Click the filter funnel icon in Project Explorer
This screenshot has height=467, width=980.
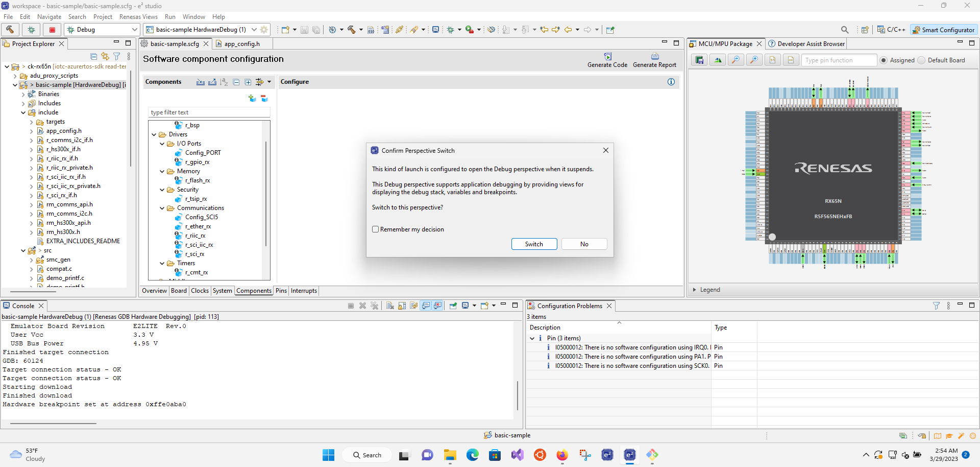117,56
